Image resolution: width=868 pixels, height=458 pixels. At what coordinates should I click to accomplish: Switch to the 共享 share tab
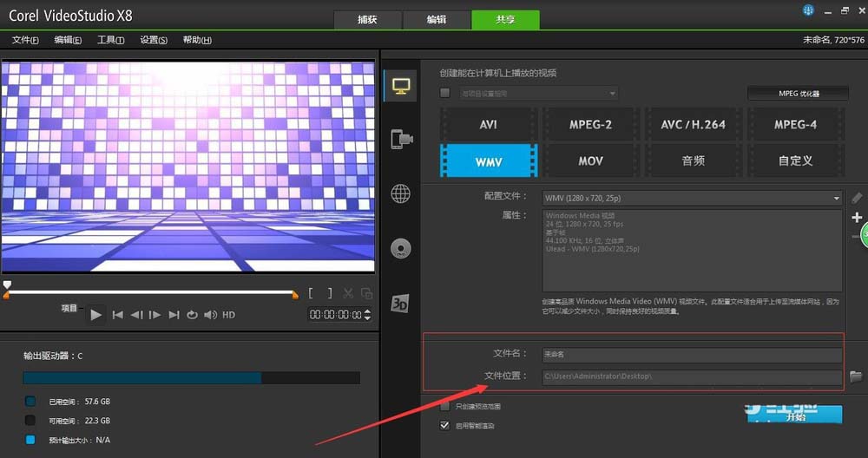pos(505,19)
